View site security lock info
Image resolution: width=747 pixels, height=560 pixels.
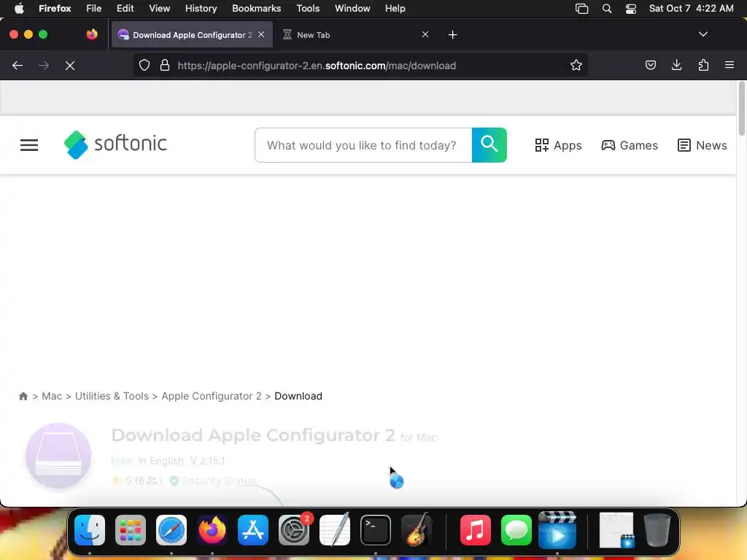tap(165, 65)
